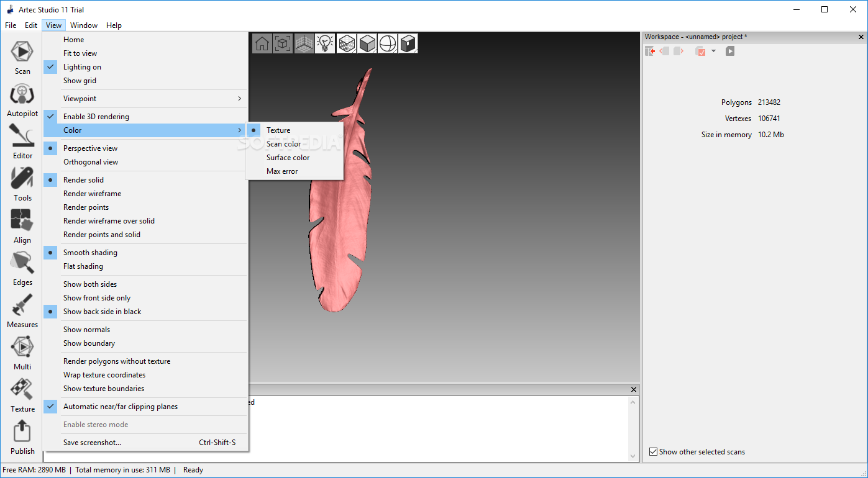The width and height of the screenshot is (868, 478).
Task: Open the Window menu
Action: pos(84,25)
